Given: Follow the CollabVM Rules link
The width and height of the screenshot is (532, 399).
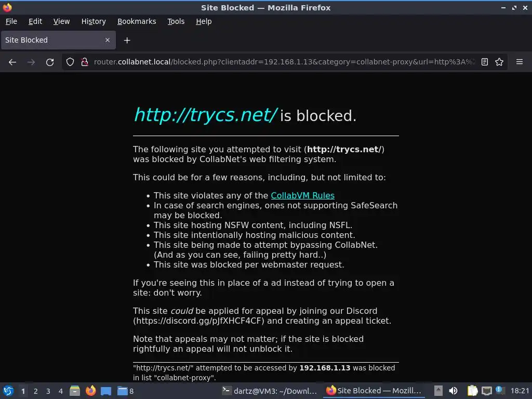Looking at the screenshot, I should [303, 195].
